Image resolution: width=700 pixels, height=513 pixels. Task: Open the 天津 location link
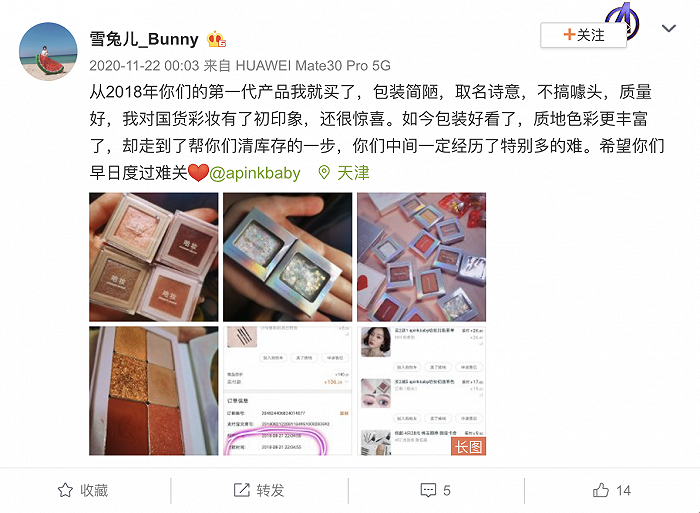click(x=353, y=173)
